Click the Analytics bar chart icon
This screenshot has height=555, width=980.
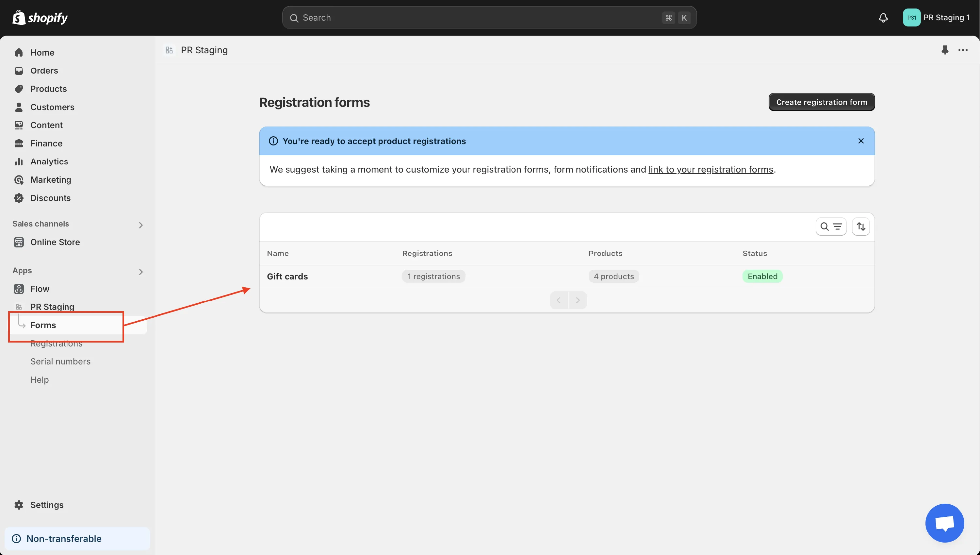[19, 161]
